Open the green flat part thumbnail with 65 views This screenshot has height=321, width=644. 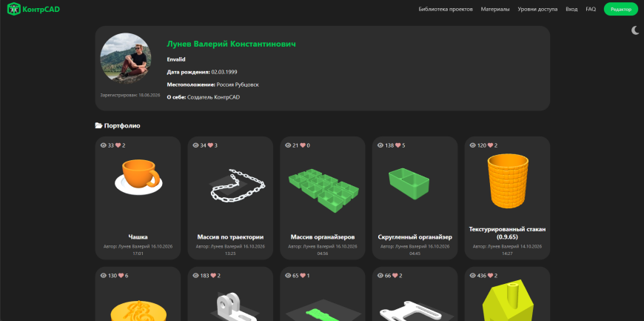pos(323,311)
